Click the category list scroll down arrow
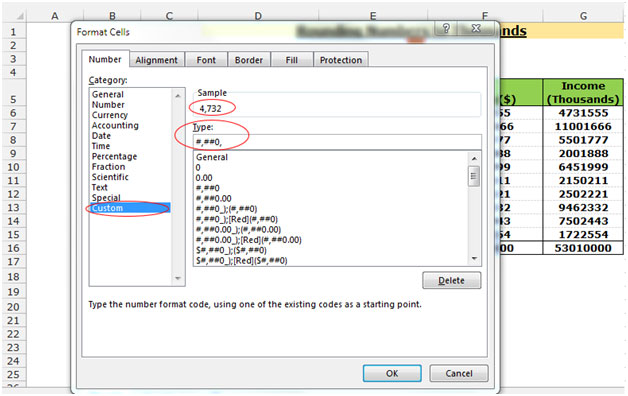 tap(178, 278)
